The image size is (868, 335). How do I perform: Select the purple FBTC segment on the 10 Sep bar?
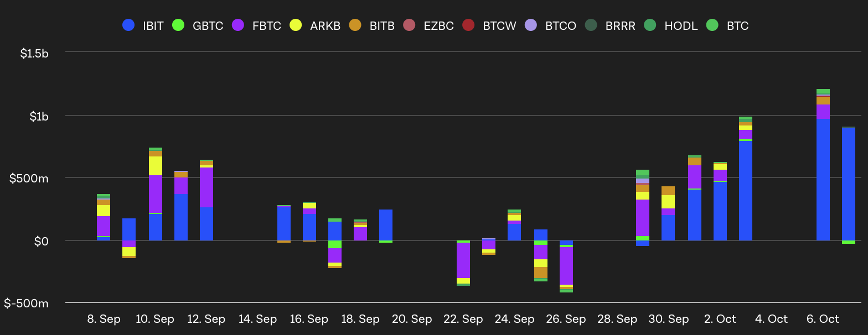(156, 194)
